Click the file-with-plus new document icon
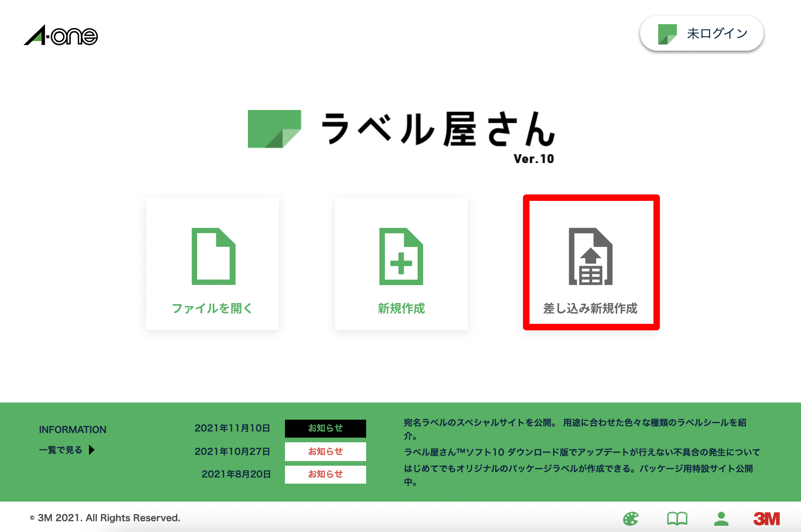Image resolution: width=801 pixels, height=532 pixels. 401,256
